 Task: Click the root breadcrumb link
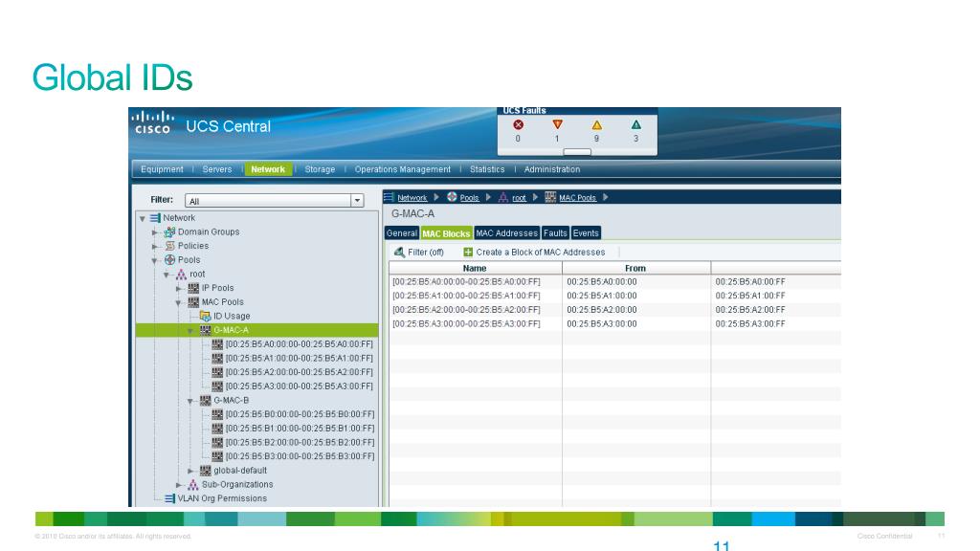[519, 198]
